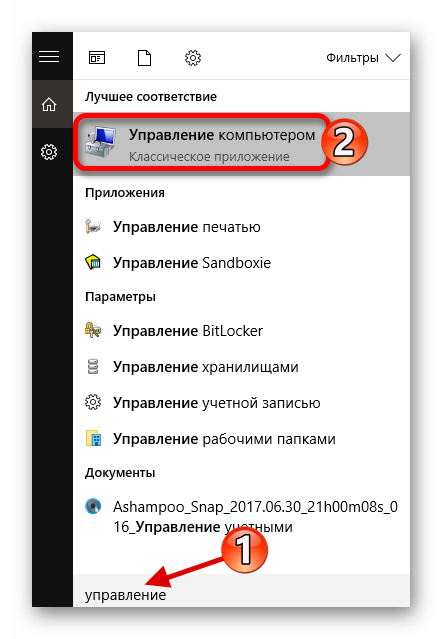
Task: Filter results by Settings gear icon
Action: tap(193, 58)
